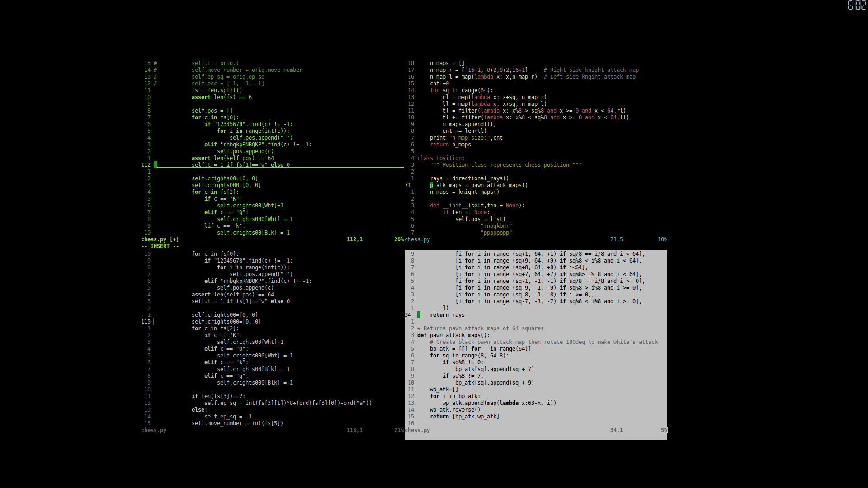
Task: Click commented 'self.move_number = orig.move_number' line
Action: [247, 70]
